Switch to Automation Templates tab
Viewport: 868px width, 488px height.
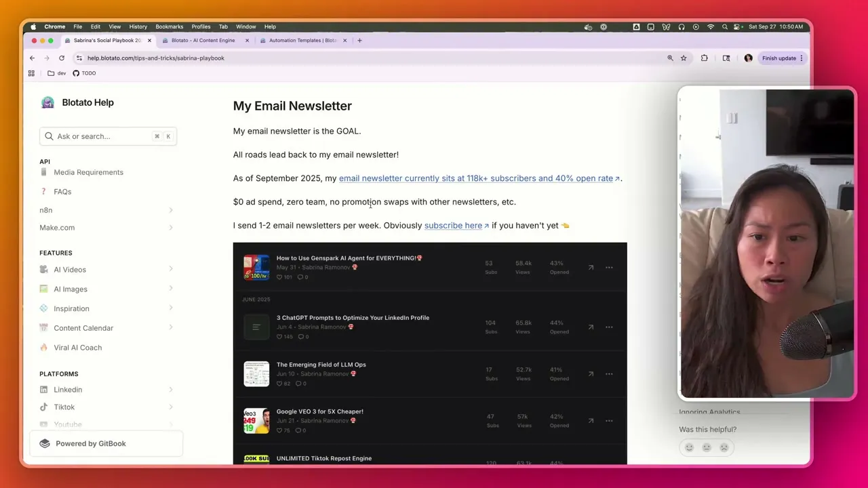[x=303, y=41]
